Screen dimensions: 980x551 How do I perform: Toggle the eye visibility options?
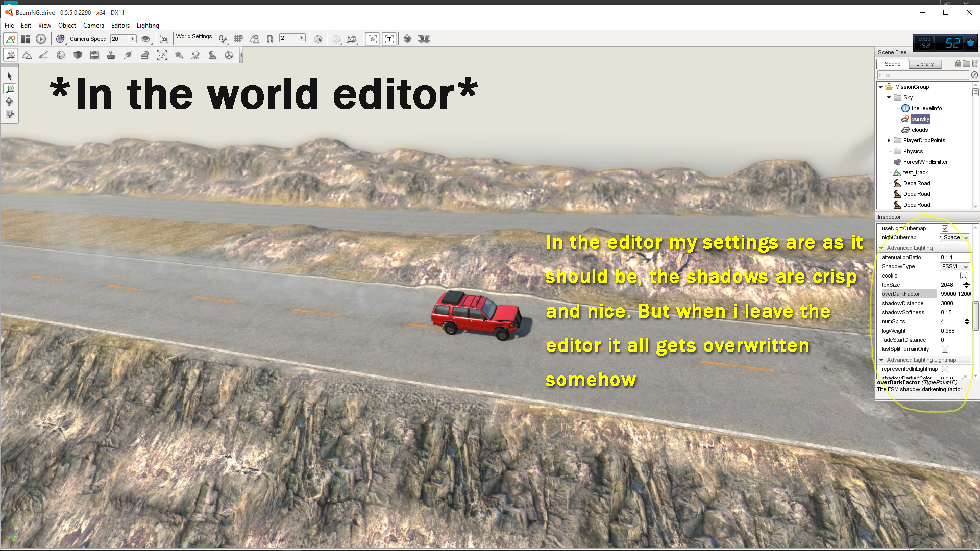coord(146,39)
